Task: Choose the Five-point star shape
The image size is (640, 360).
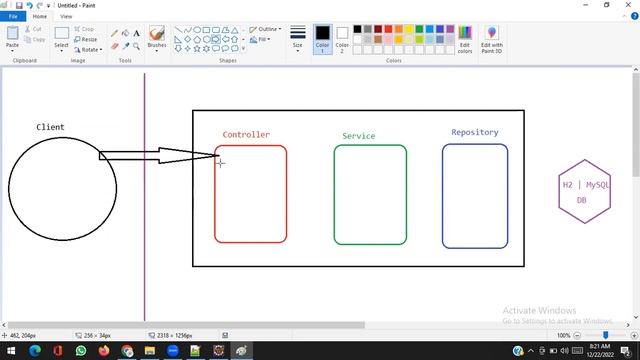Action: pos(197,49)
